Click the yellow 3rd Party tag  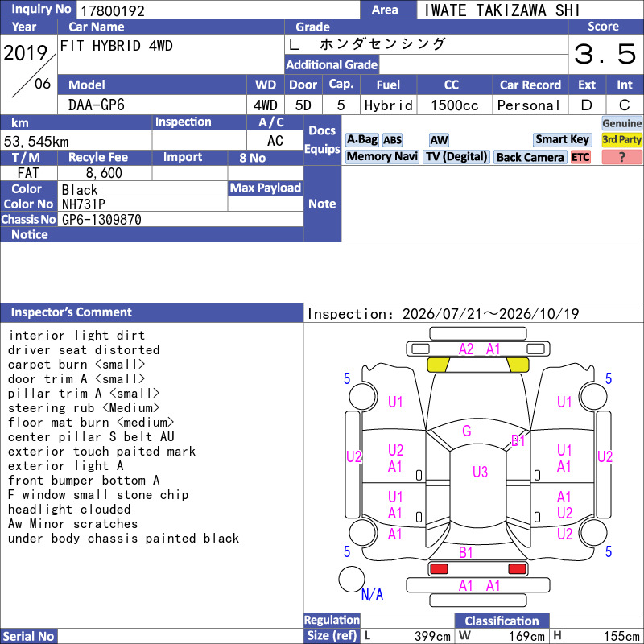621,139
